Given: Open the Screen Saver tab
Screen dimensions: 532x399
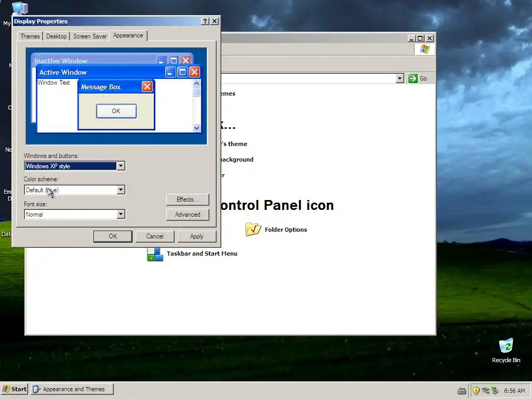Looking at the screenshot, I should coord(90,36).
